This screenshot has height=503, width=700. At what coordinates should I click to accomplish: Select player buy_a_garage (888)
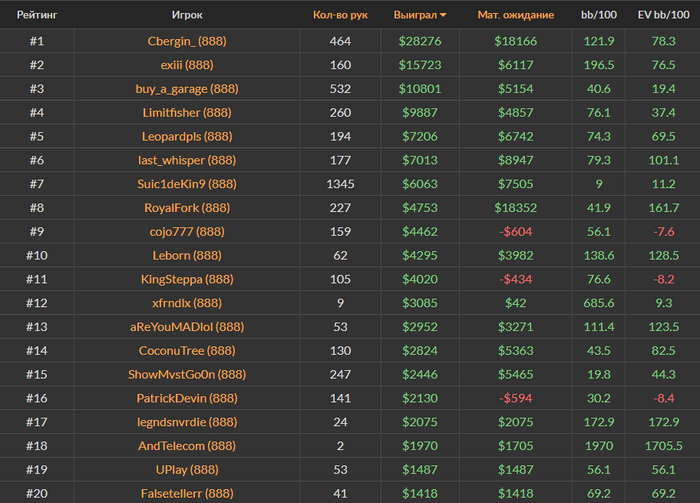[186, 89]
